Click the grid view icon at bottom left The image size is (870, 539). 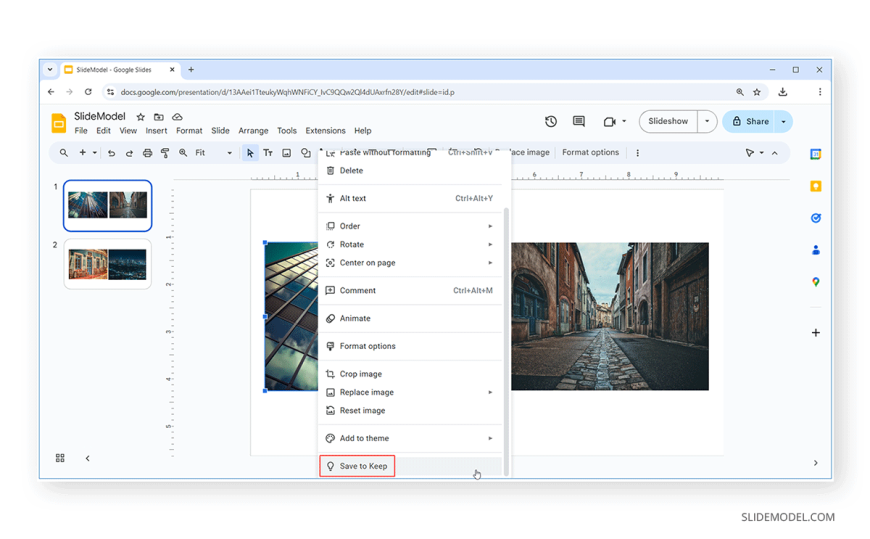60,458
